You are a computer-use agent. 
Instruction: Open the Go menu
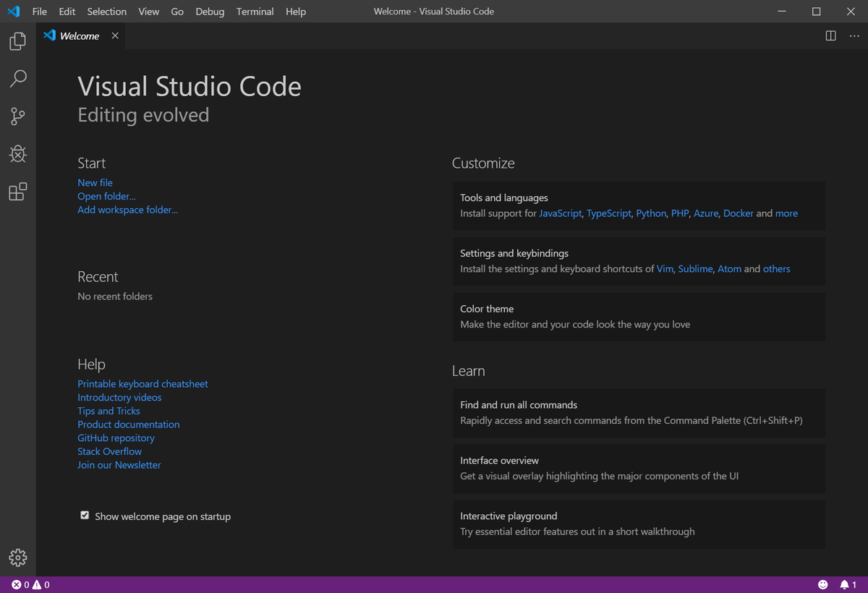pyautogui.click(x=177, y=12)
